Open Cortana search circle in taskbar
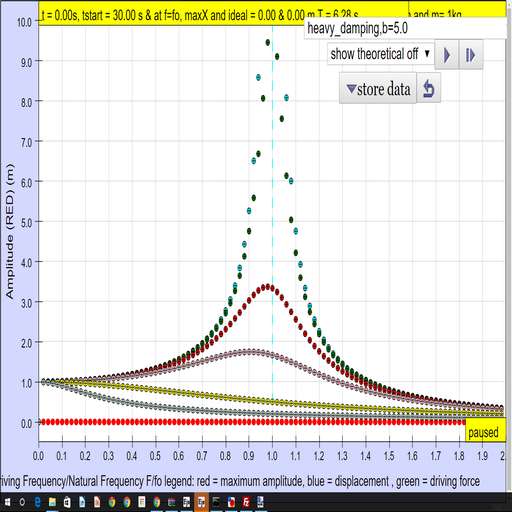Viewport: 512px width, 512px height. [x=22, y=502]
